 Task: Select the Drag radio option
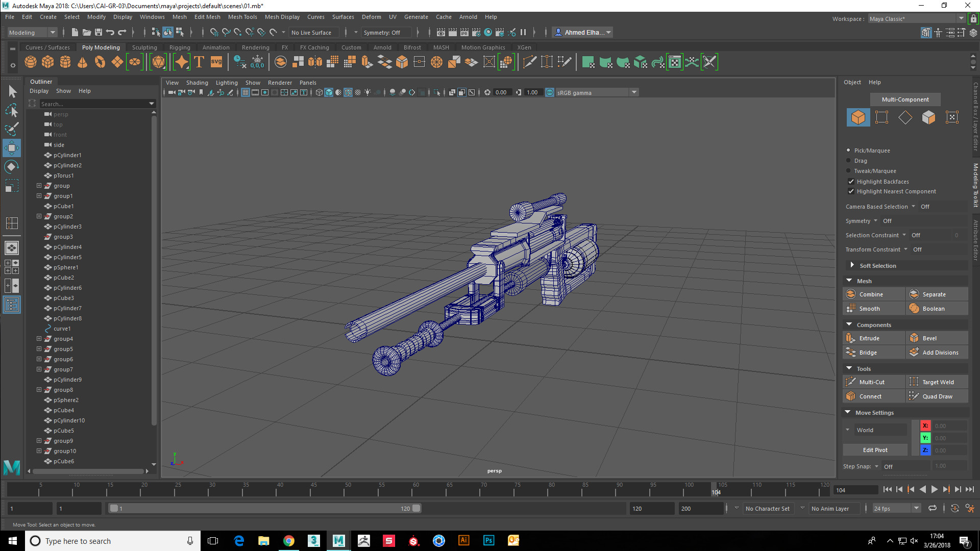(848, 161)
